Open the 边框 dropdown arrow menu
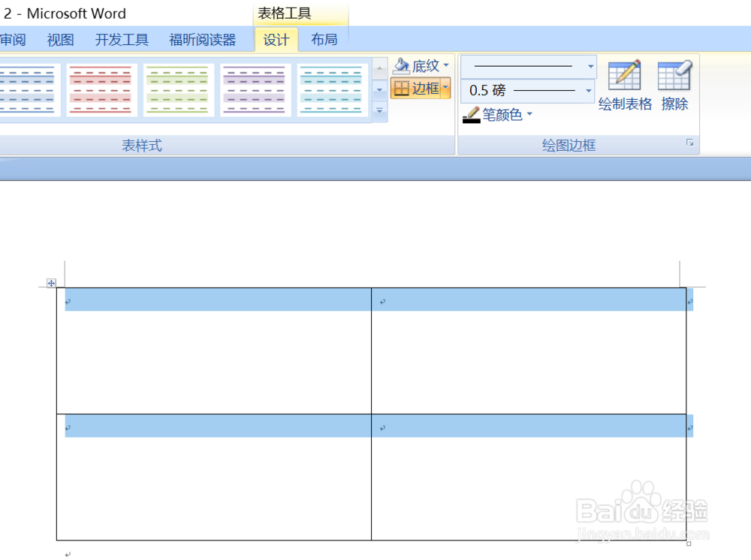751x560 pixels. (446, 89)
